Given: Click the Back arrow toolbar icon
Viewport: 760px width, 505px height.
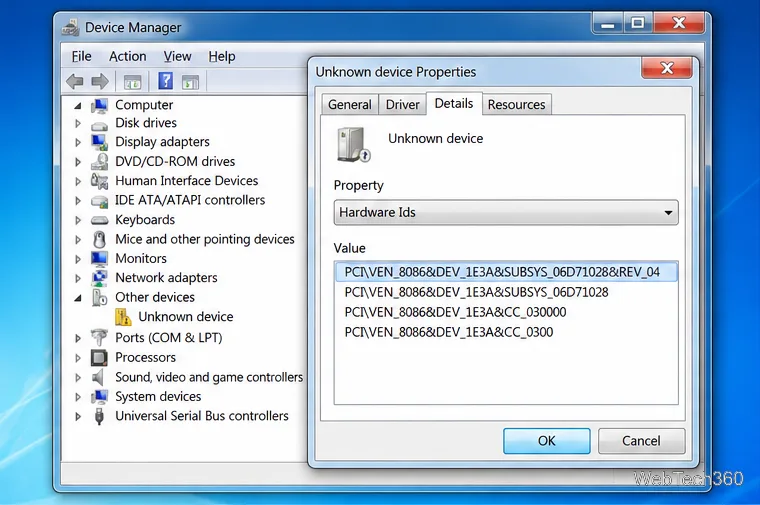Looking at the screenshot, I should coord(75,81).
